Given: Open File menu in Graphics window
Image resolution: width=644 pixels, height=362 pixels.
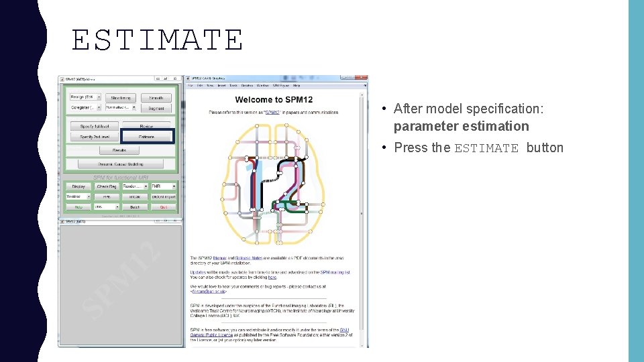Looking at the screenshot, I should click(191, 85).
